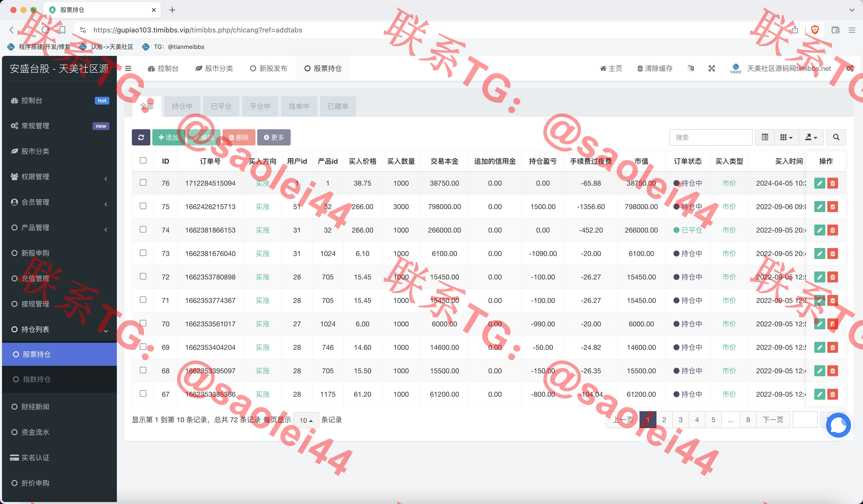Delete order 1712284515094 with trash icon
The width and height of the screenshot is (863, 504).
833,183
